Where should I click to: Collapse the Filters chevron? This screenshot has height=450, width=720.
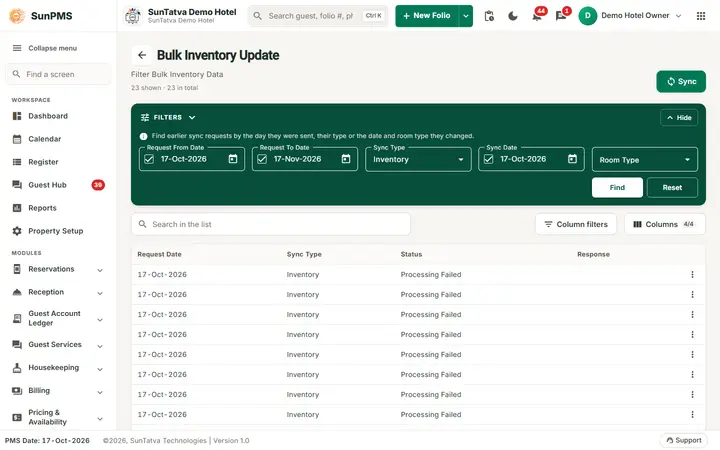click(192, 118)
